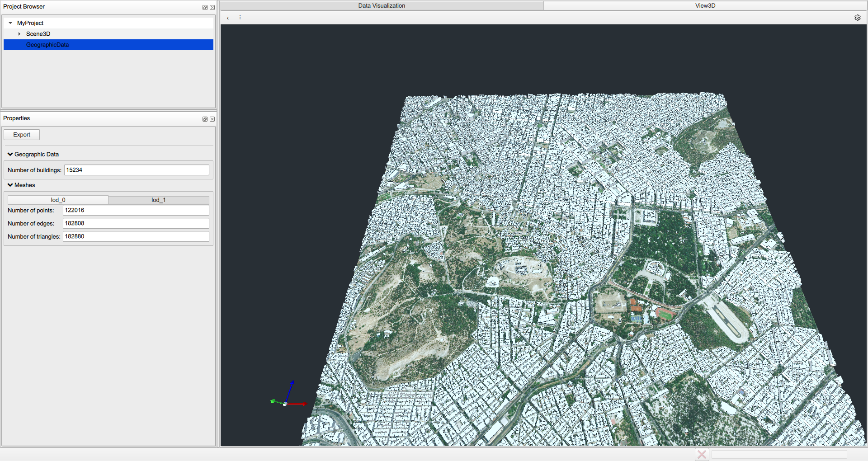
Task: Click the Number of points field
Action: (136, 210)
